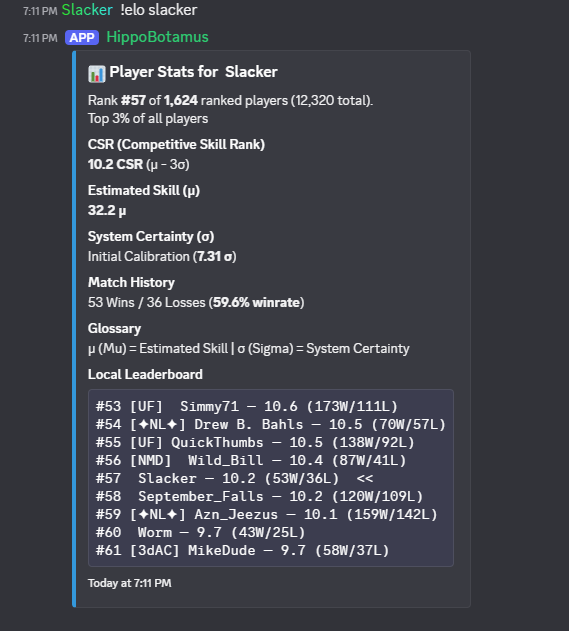Click the 10.2 CSR value
The height and width of the screenshot is (631, 569).
(x=115, y=164)
